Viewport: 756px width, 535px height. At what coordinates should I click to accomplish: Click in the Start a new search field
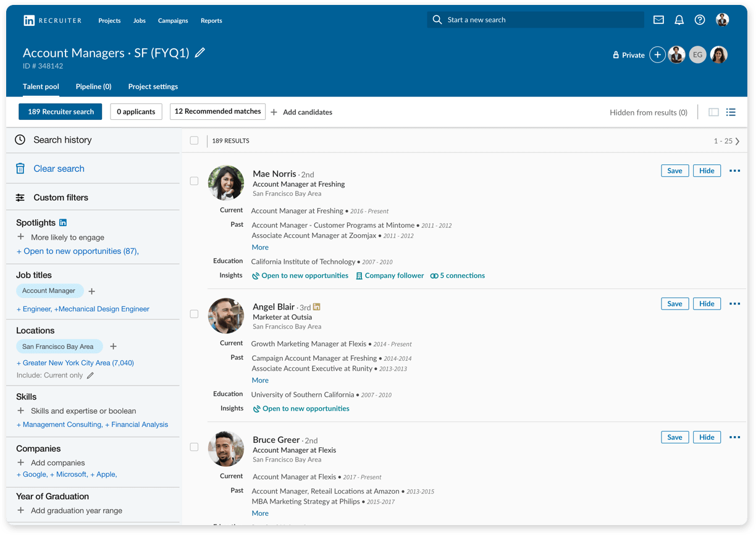coord(535,20)
